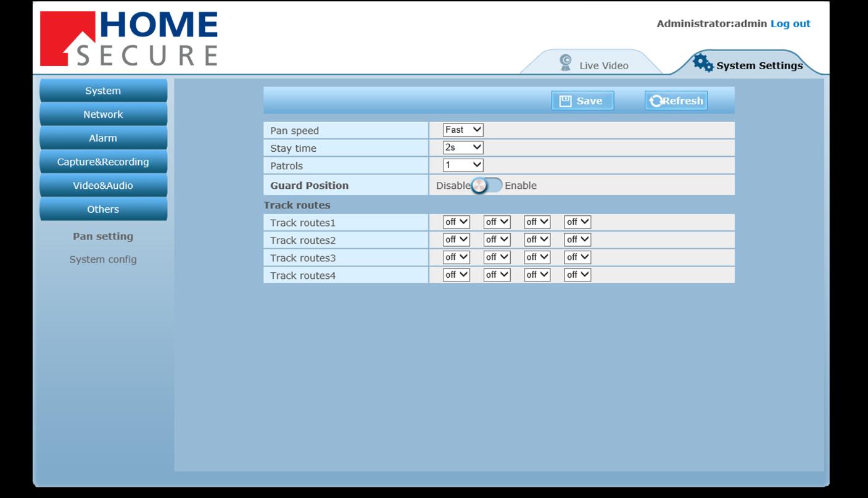Viewport: 868px width, 498px height.
Task: Open the Video&Audio menu
Action: click(103, 185)
